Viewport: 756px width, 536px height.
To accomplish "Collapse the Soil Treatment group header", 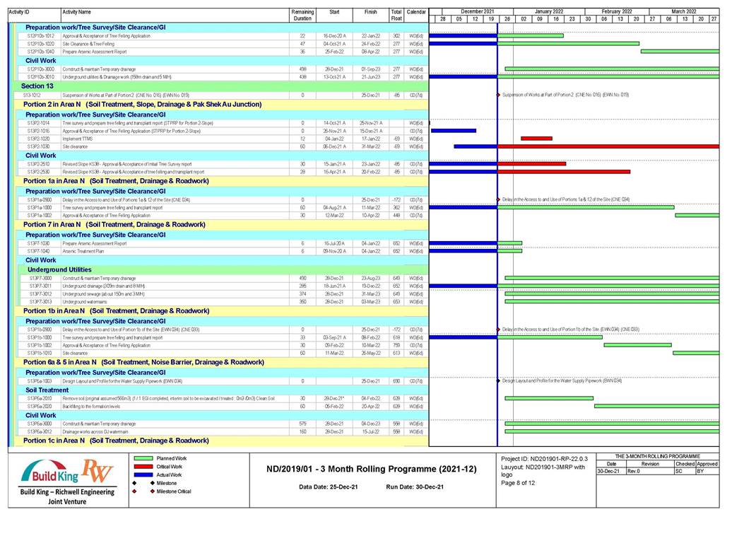I will pyautogui.click(x=47, y=390).
